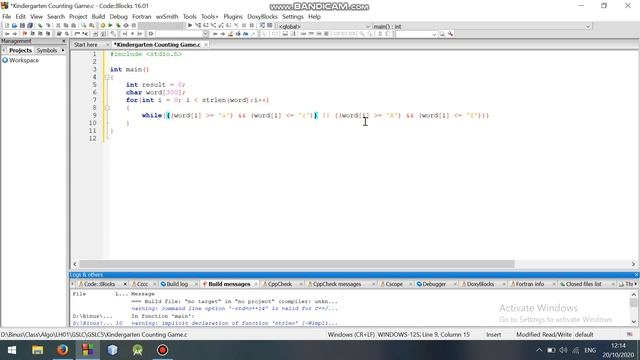Toggle bookmark flag icon
This screenshot has height=360, width=640.
pos(25,34)
